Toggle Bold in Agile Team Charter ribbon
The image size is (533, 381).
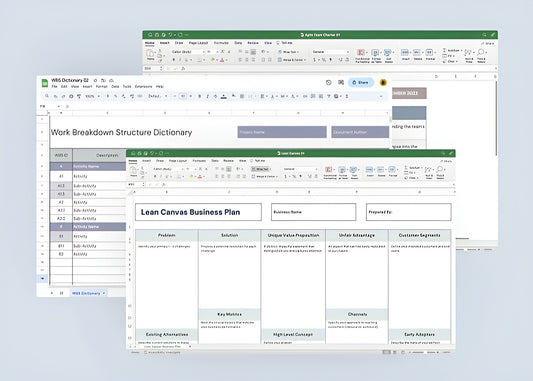coord(174,60)
